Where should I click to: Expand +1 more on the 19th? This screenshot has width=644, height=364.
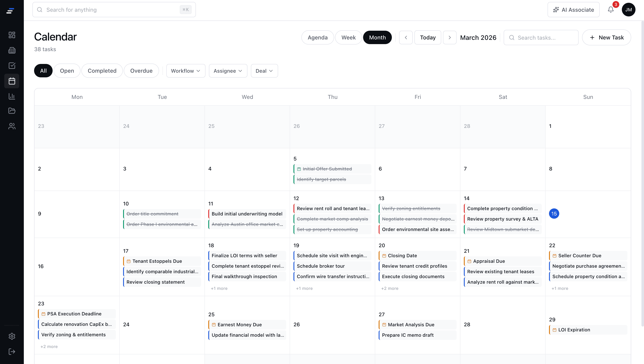coord(304,288)
